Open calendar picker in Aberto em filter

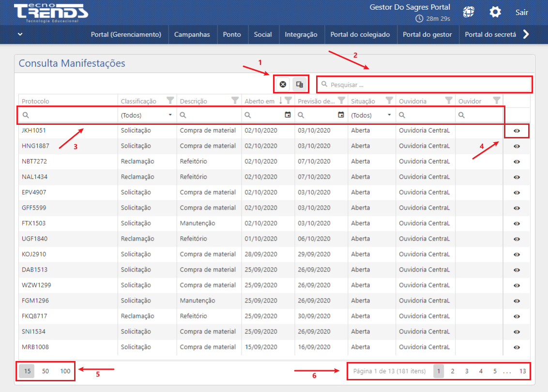coord(288,115)
